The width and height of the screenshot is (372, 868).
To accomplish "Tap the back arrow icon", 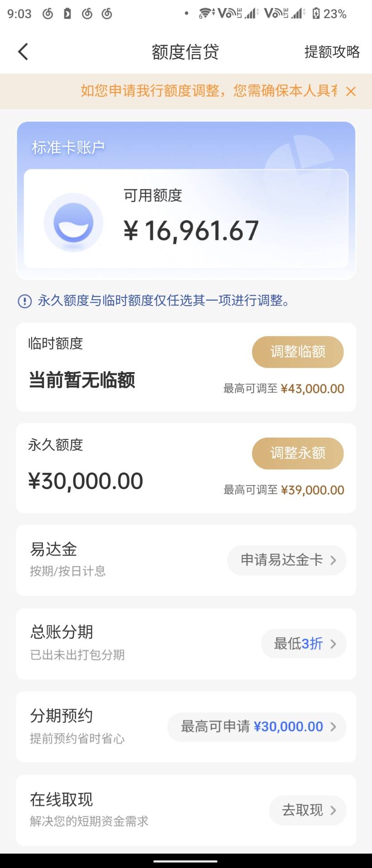I will coord(23,52).
